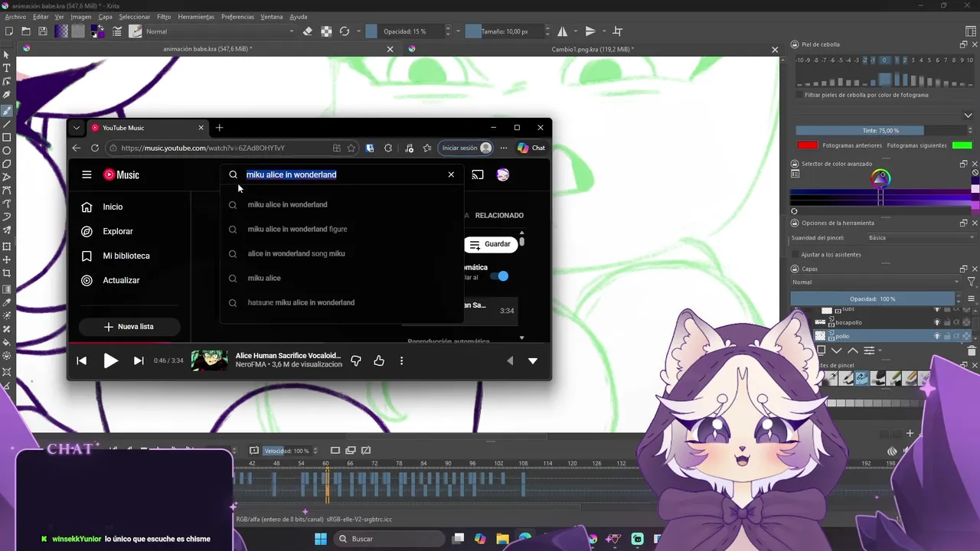Like the song with the thumbs-up icon
This screenshot has width=980, height=551.
(379, 360)
